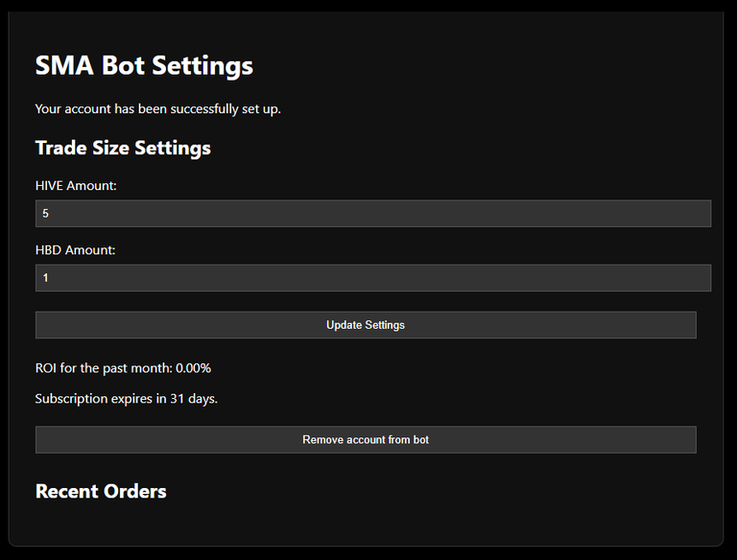The width and height of the screenshot is (737, 560).
Task: Click the Recent Orders heading
Action: [x=101, y=491]
